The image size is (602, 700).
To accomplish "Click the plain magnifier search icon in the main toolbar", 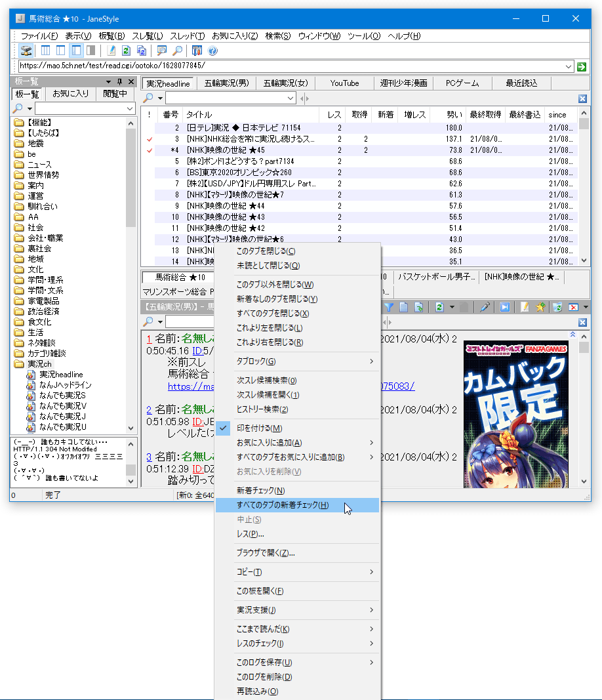I will [177, 51].
